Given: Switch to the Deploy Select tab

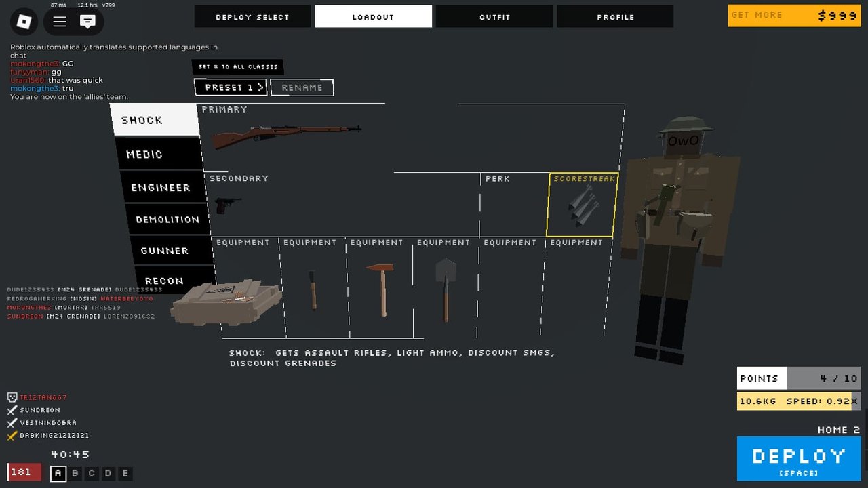Looking at the screenshot, I should coord(252,17).
